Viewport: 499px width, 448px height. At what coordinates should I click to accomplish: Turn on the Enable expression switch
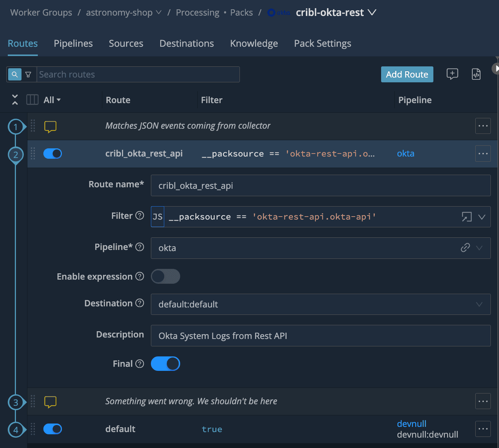tap(165, 276)
